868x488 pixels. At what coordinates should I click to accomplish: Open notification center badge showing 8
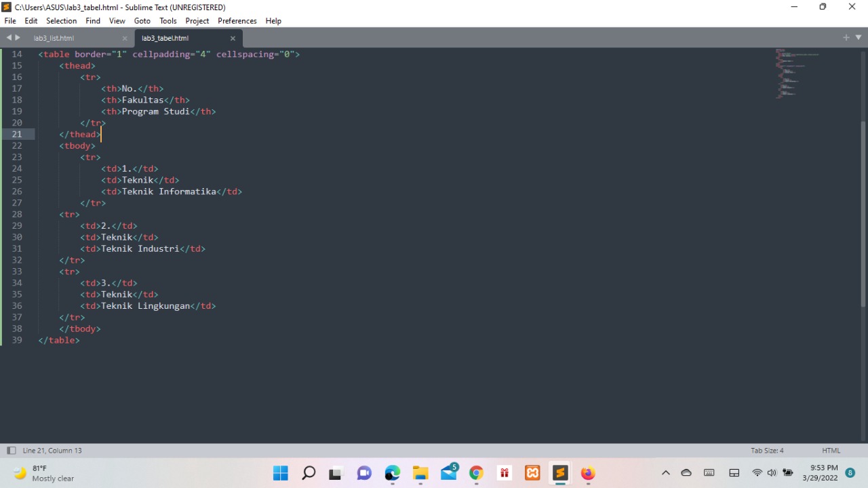[850, 473]
